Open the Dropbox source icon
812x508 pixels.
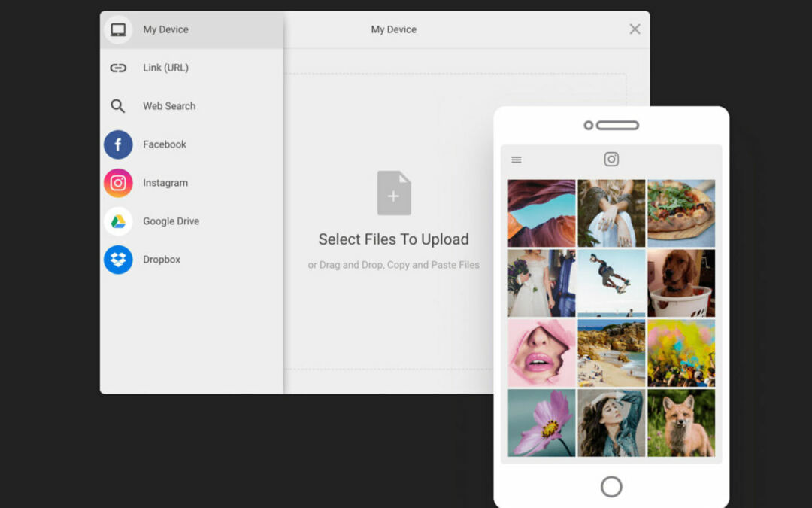click(118, 260)
